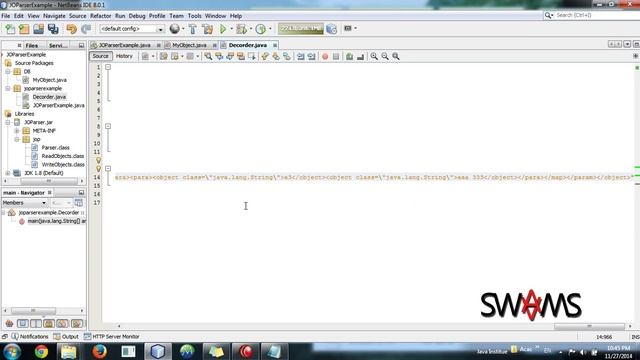Click the New File toolbar icon
The width and height of the screenshot is (640, 360).
[x=10, y=29]
